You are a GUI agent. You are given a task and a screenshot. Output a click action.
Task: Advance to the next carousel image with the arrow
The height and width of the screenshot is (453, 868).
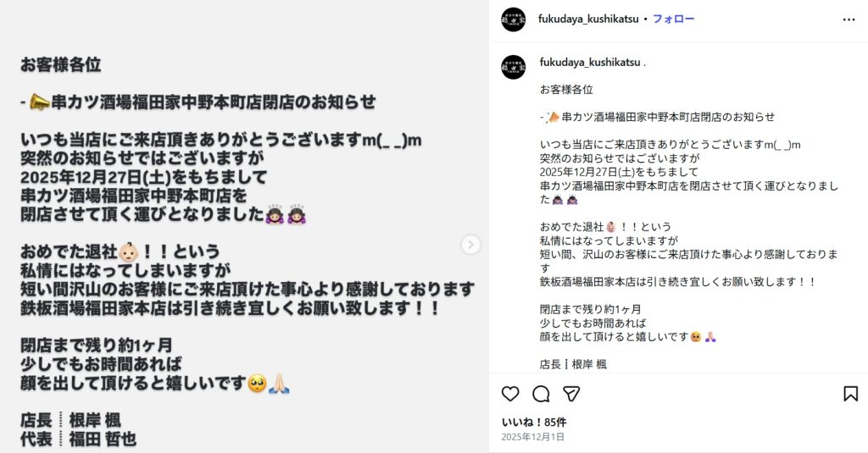pos(470,245)
